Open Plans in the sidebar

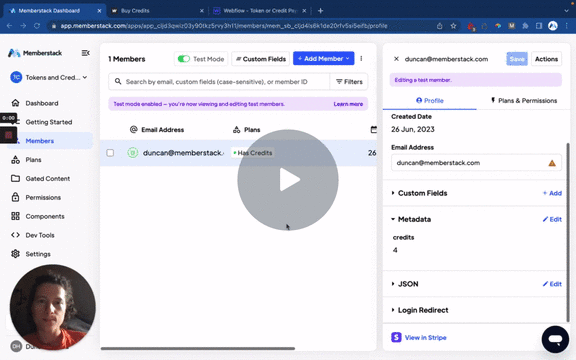[33, 160]
